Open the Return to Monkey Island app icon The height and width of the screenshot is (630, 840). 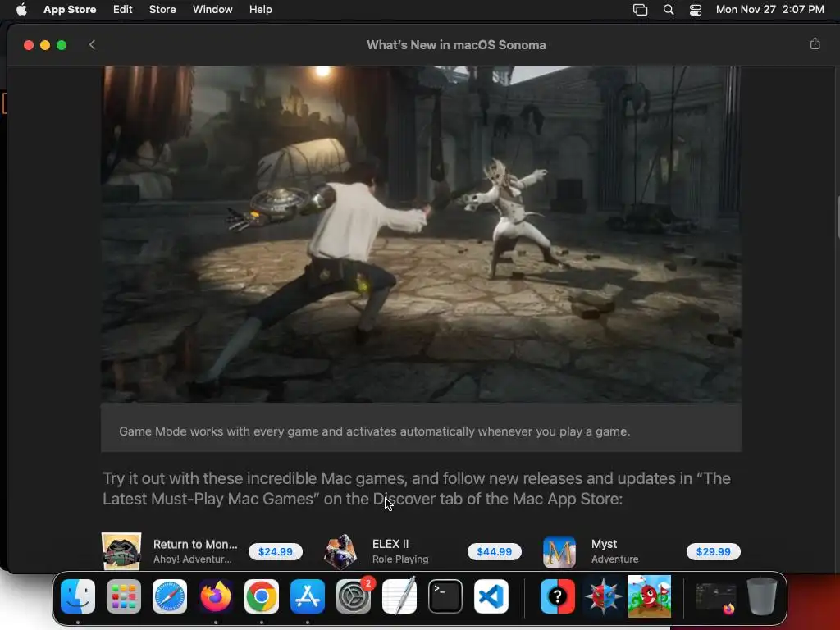pyautogui.click(x=121, y=550)
